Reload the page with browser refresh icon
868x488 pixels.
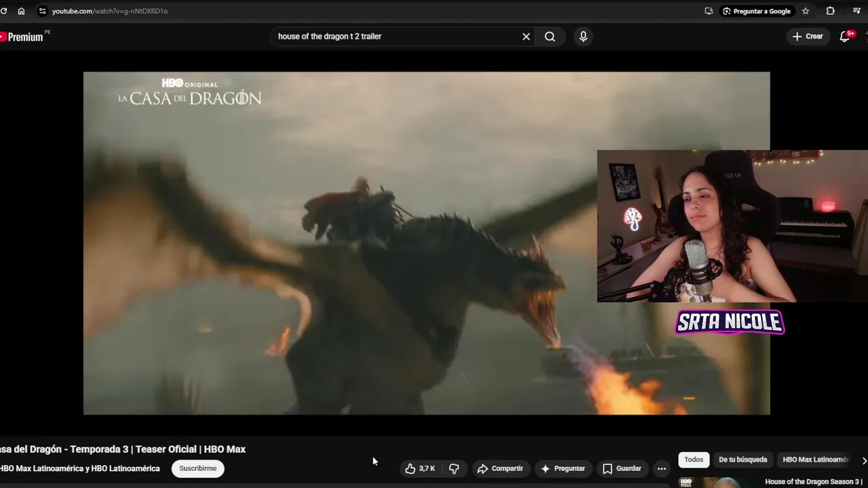coord(3,11)
